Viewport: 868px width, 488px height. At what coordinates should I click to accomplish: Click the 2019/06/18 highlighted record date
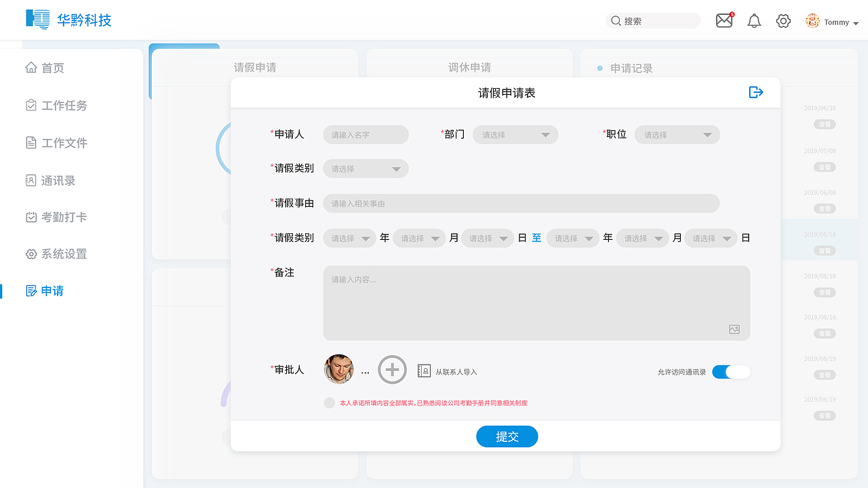(820, 235)
